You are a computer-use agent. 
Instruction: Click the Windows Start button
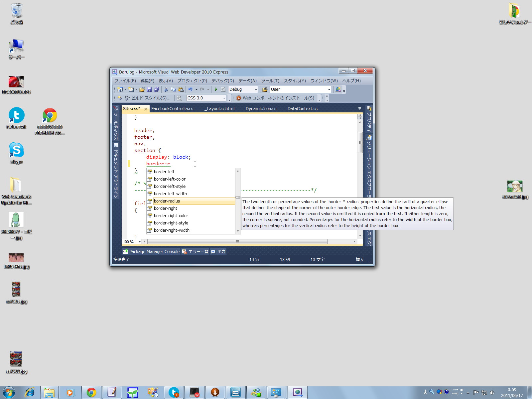point(9,393)
